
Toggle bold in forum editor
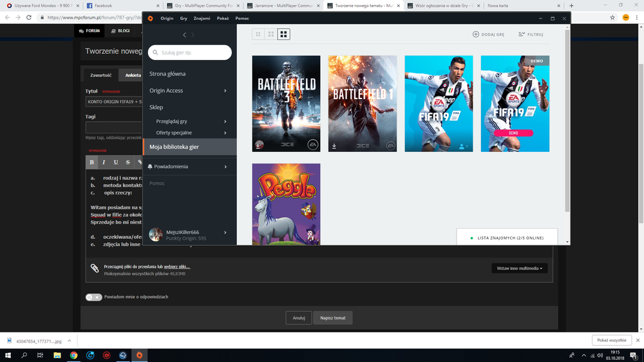91,162
